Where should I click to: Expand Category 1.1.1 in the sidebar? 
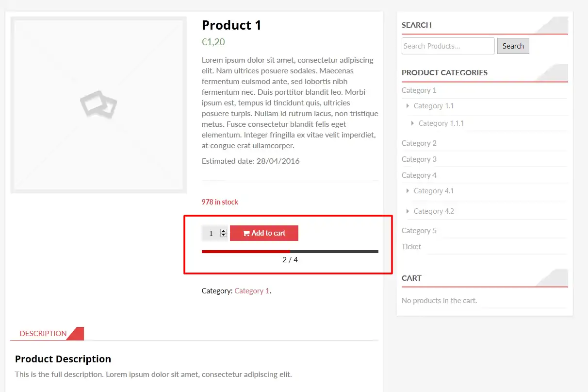413,123
